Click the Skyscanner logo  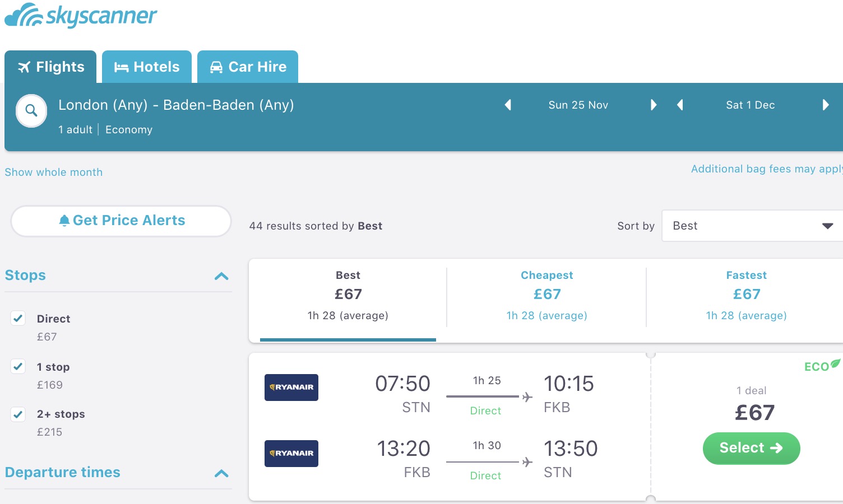(80, 16)
